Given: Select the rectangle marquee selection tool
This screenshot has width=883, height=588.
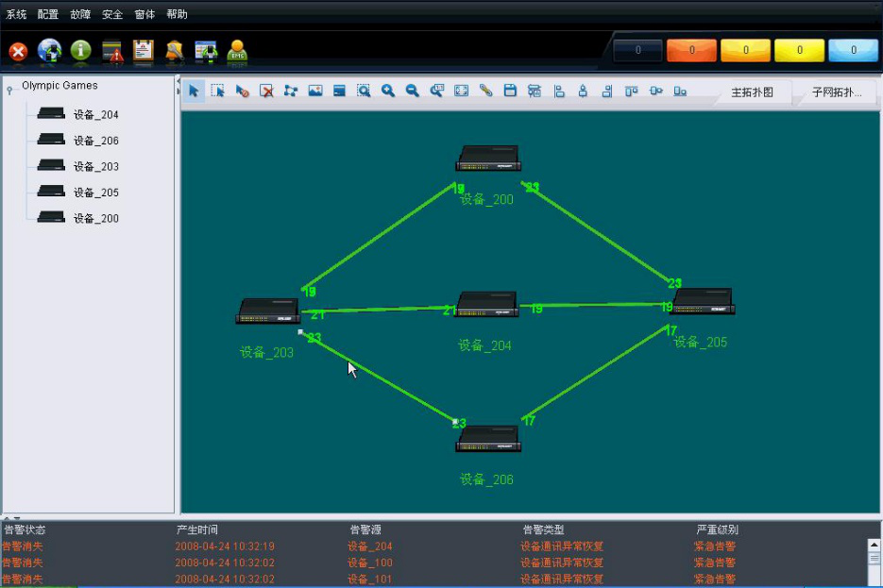Looking at the screenshot, I should coord(218,92).
